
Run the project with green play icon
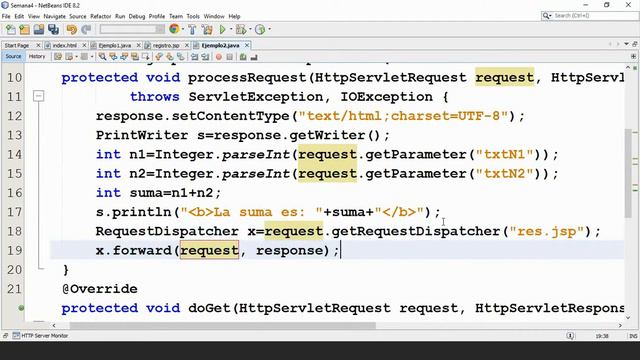[x=222, y=29]
